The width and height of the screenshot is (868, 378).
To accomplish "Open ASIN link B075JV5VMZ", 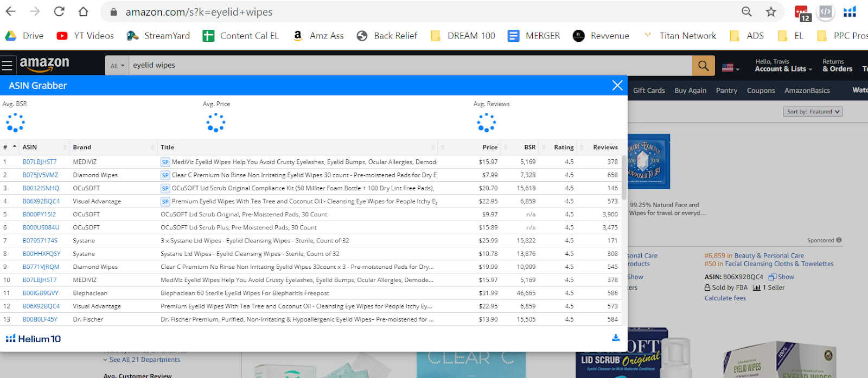I will click(40, 175).
